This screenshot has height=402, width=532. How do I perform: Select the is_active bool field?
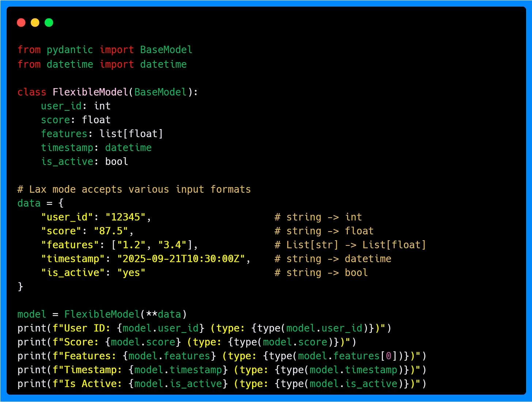pyautogui.click(x=84, y=161)
